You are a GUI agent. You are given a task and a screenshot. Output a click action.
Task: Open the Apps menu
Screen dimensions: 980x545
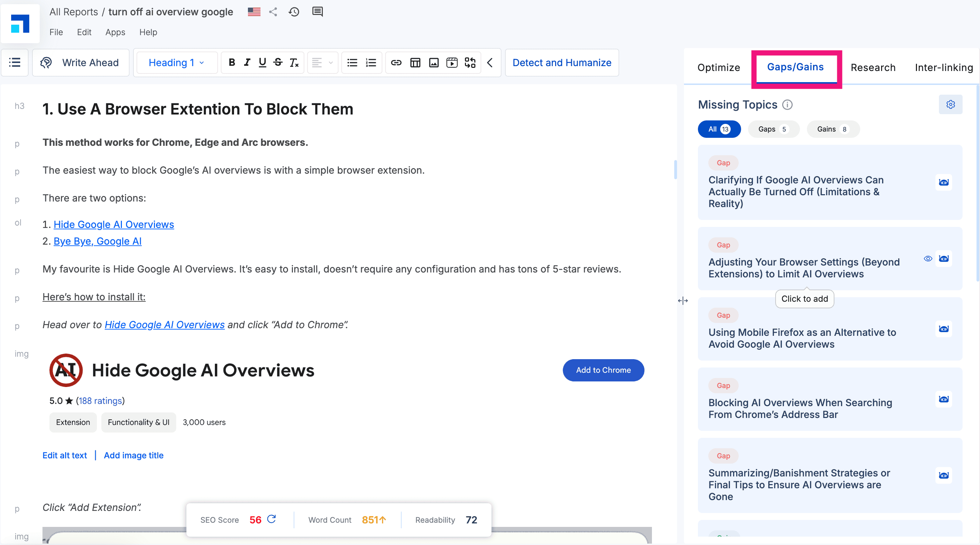115,32
